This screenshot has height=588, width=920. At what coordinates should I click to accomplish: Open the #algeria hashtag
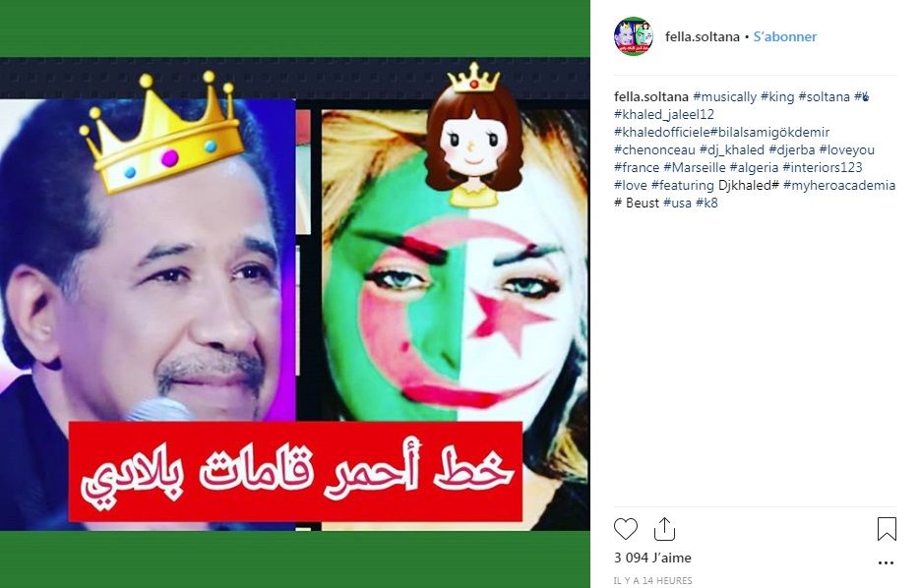coord(754,167)
